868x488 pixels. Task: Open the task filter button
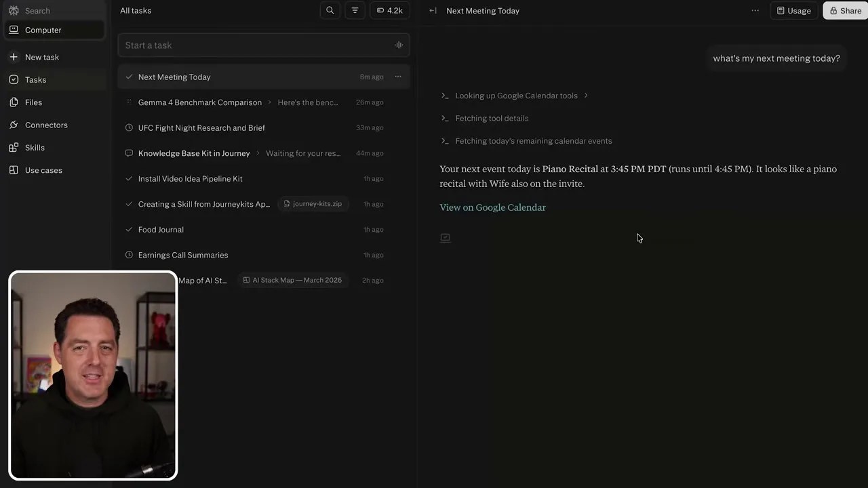pos(355,11)
